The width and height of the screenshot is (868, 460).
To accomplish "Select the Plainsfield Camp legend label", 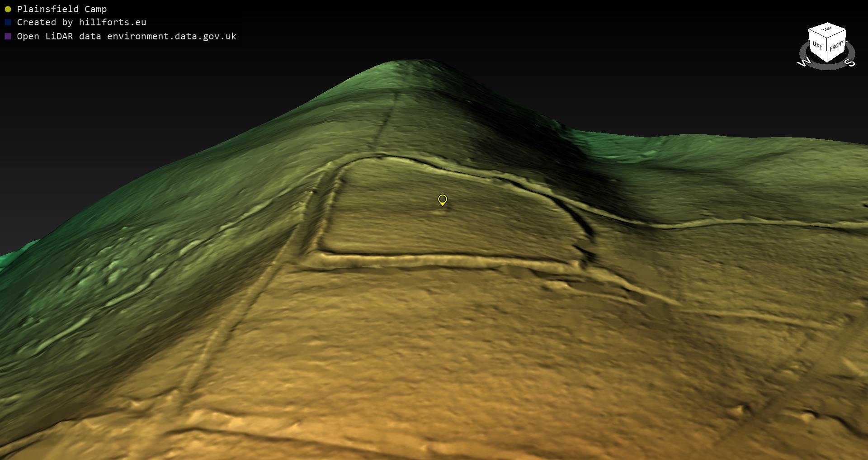I will coord(62,9).
